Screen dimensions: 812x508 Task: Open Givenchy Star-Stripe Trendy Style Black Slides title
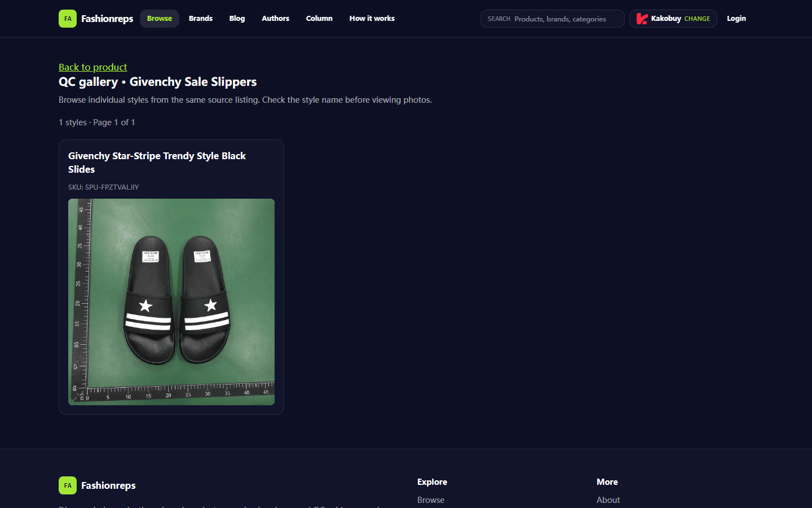157,163
